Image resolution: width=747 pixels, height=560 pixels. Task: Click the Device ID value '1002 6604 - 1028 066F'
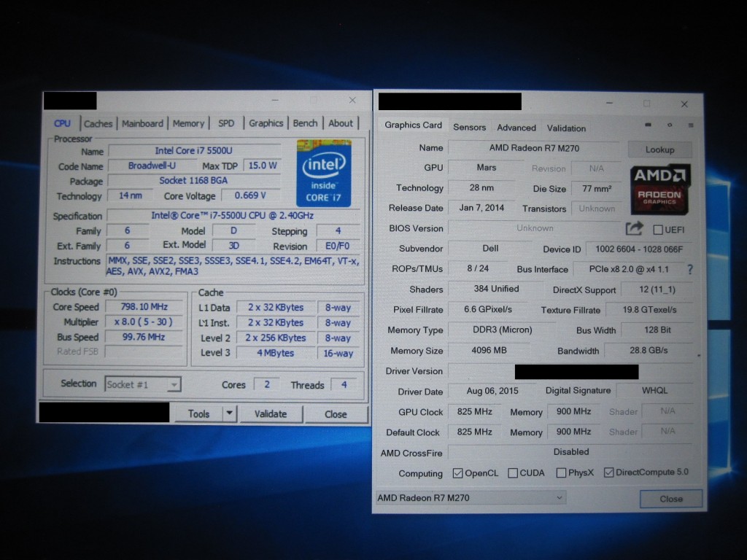pos(639,249)
